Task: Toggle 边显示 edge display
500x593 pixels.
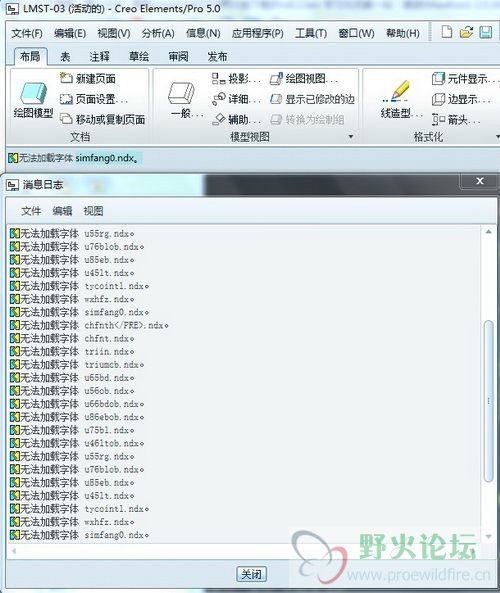Action: [461, 99]
